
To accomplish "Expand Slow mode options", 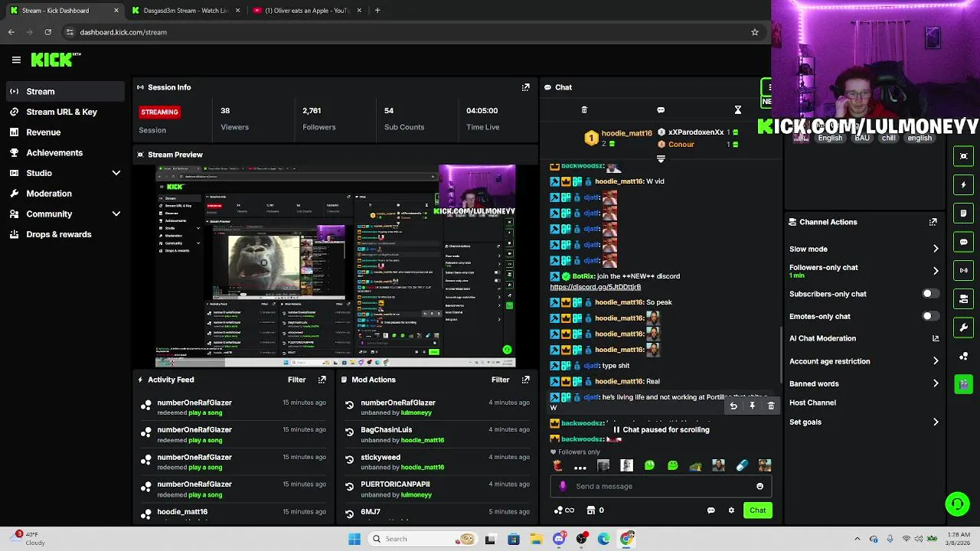I will point(935,249).
